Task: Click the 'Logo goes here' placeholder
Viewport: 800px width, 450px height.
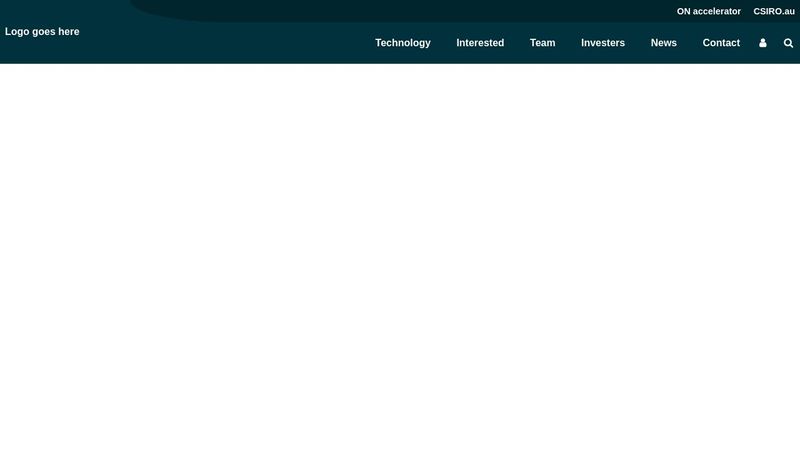Action: [42, 31]
